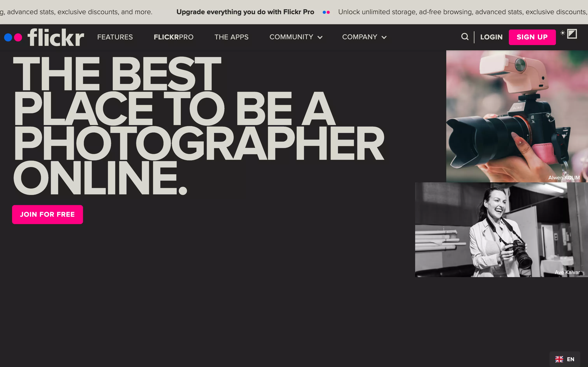Expand the Community dropdown chevron

[x=320, y=37]
